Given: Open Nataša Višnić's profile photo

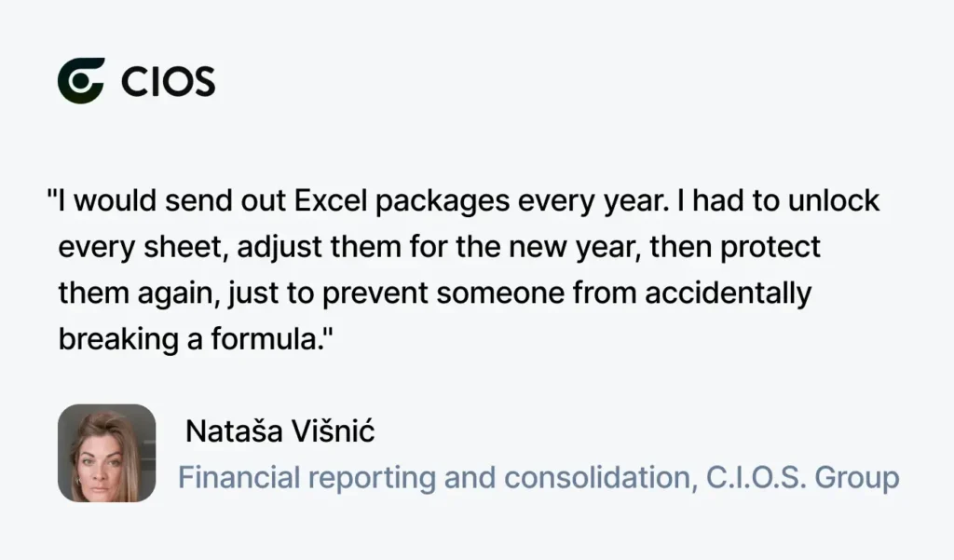Looking at the screenshot, I should click(106, 453).
